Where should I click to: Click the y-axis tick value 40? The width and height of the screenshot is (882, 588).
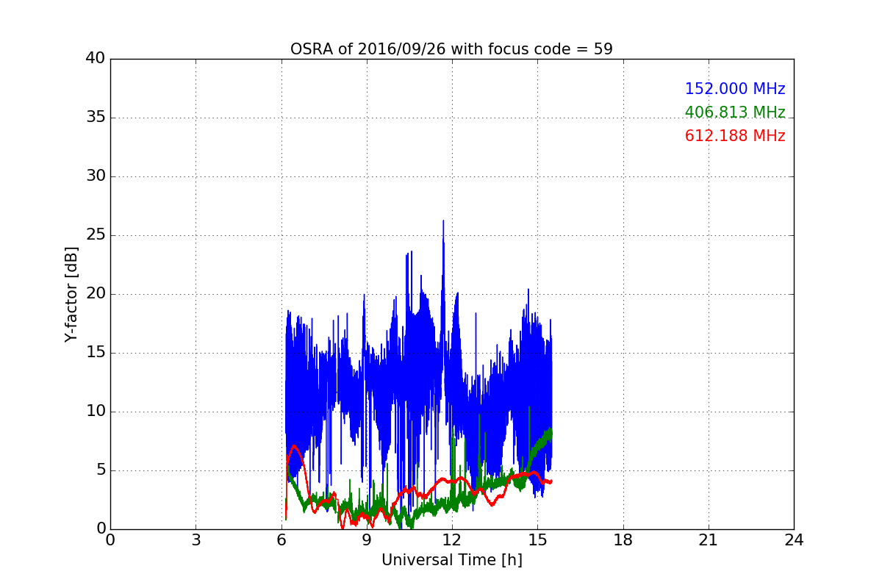coord(96,59)
